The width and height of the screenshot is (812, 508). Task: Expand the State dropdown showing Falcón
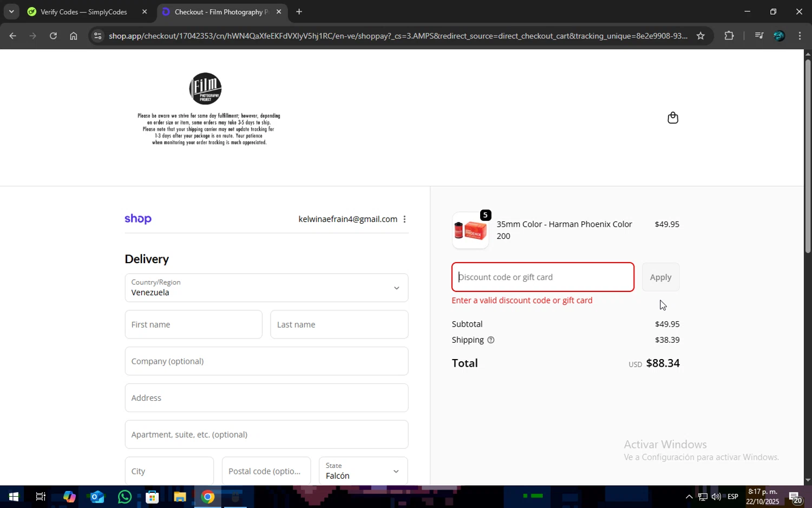pyautogui.click(x=363, y=471)
